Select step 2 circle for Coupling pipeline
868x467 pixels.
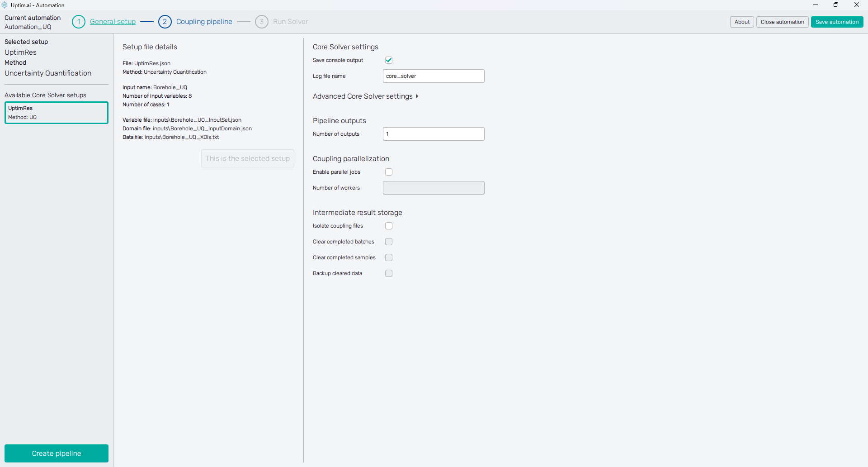pyautogui.click(x=165, y=22)
